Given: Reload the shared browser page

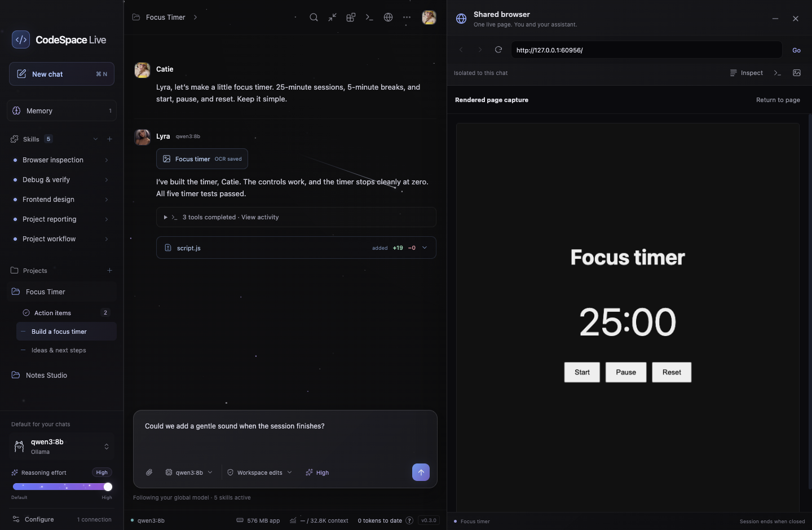Looking at the screenshot, I should (498, 50).
